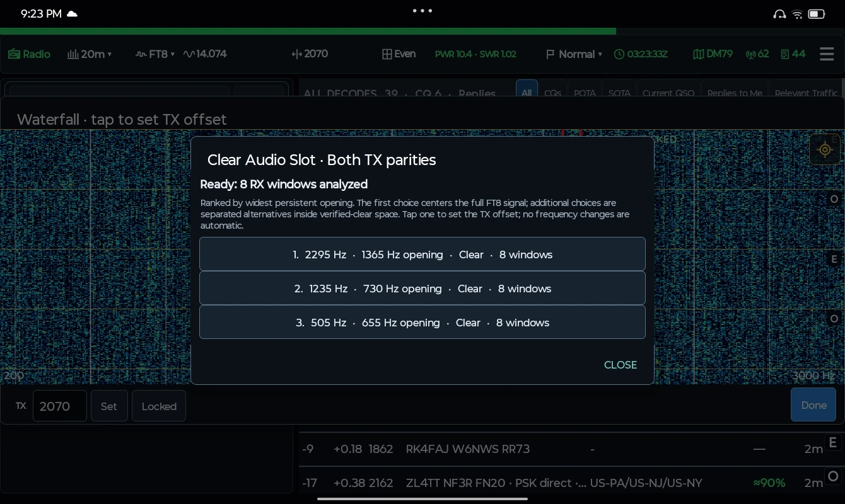
Task: Click the TX offset input field
Action: pos(60,406)
